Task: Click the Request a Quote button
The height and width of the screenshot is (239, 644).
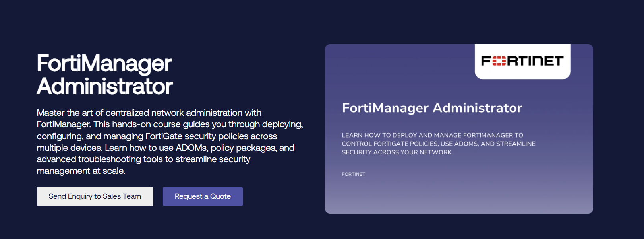Action: click(203, 196)
